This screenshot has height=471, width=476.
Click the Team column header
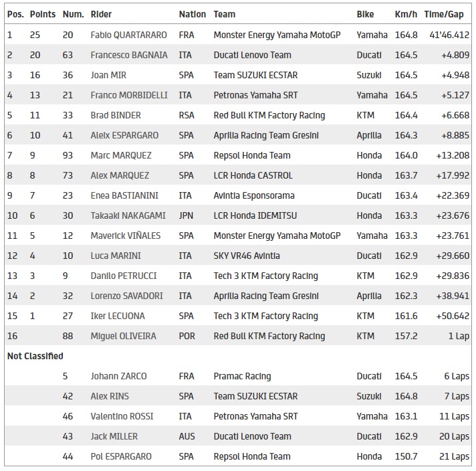[x=225, y=14]
